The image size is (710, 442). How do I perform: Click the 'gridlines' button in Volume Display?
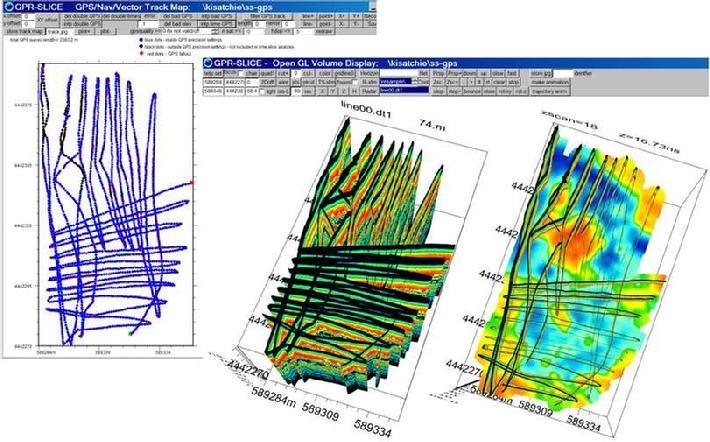pos(344,73)
